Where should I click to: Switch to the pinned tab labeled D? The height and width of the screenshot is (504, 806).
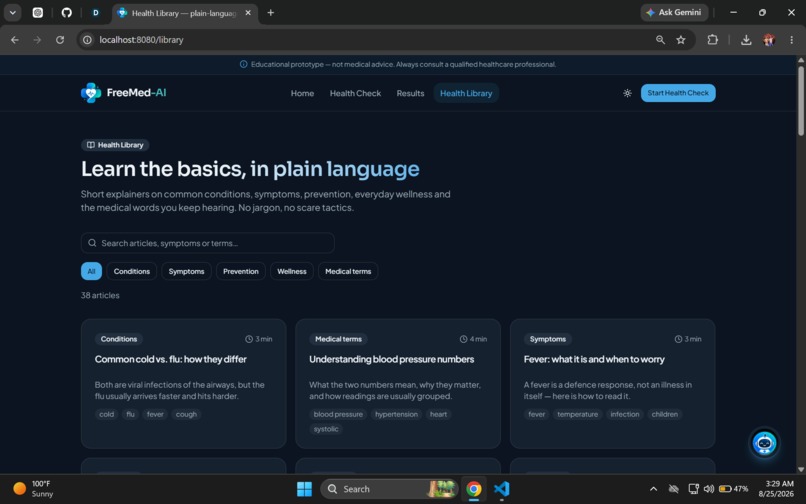[x=96, y=13]
